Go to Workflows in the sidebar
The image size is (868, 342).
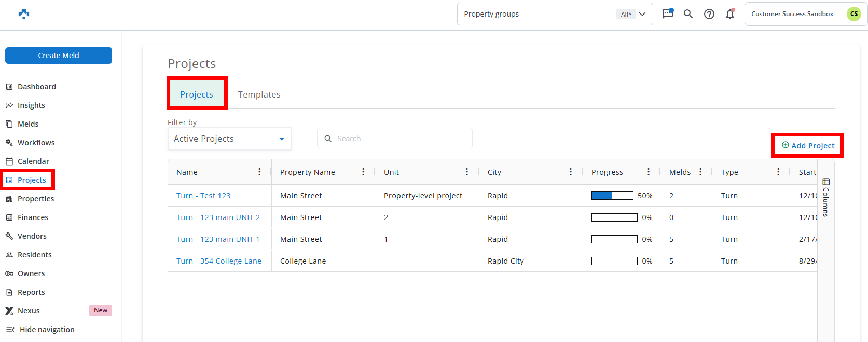[x=36, y=143]
